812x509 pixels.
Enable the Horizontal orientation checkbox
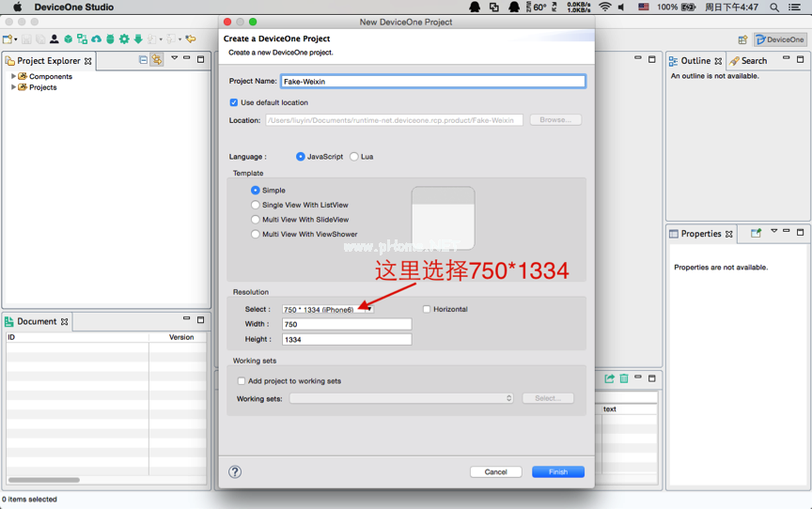427,309
